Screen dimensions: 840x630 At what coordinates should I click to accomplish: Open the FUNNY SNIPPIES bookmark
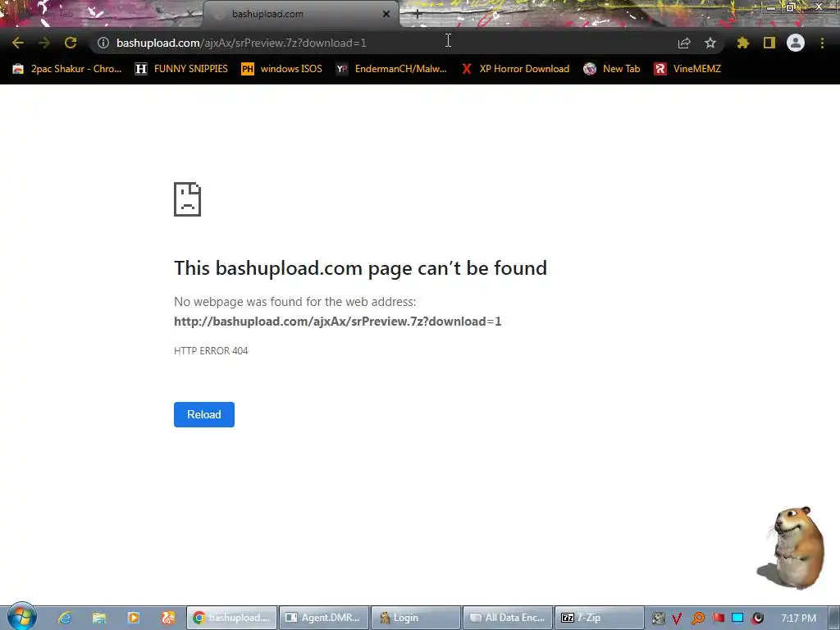pos(181,69)
